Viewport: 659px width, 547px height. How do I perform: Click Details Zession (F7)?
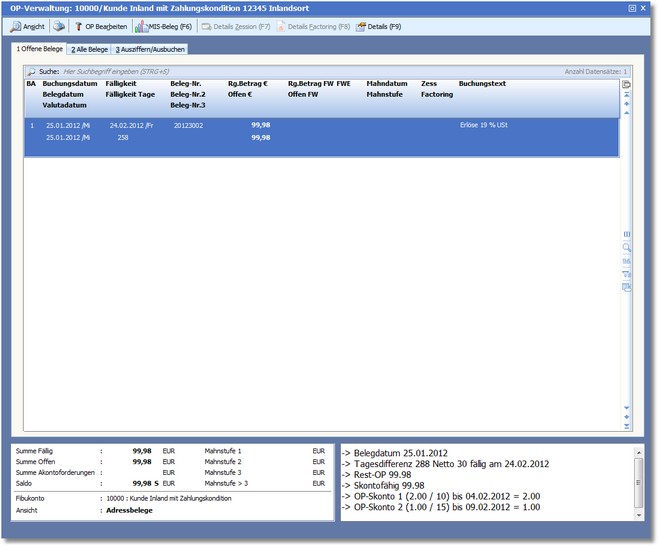(x=234, y=27)
